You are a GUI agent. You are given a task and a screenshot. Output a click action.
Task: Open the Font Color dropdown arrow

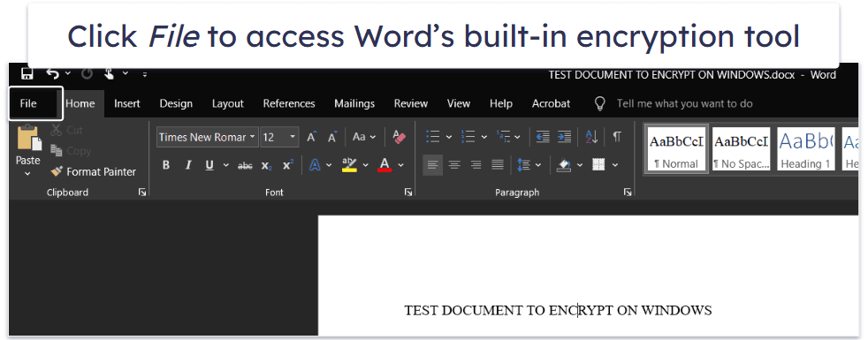(x=401, y=165)
